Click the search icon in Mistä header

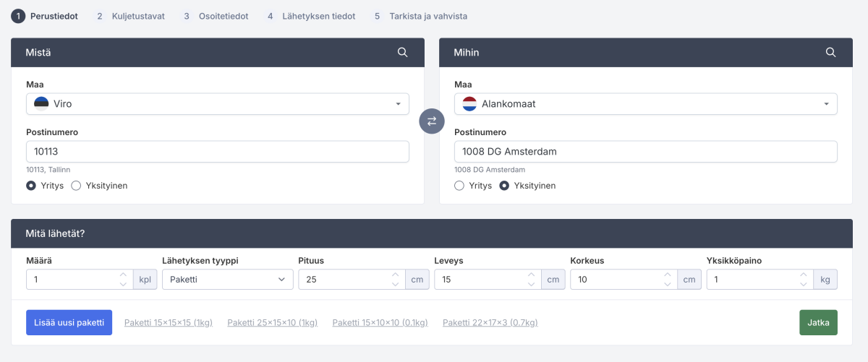tap(403, 53)
